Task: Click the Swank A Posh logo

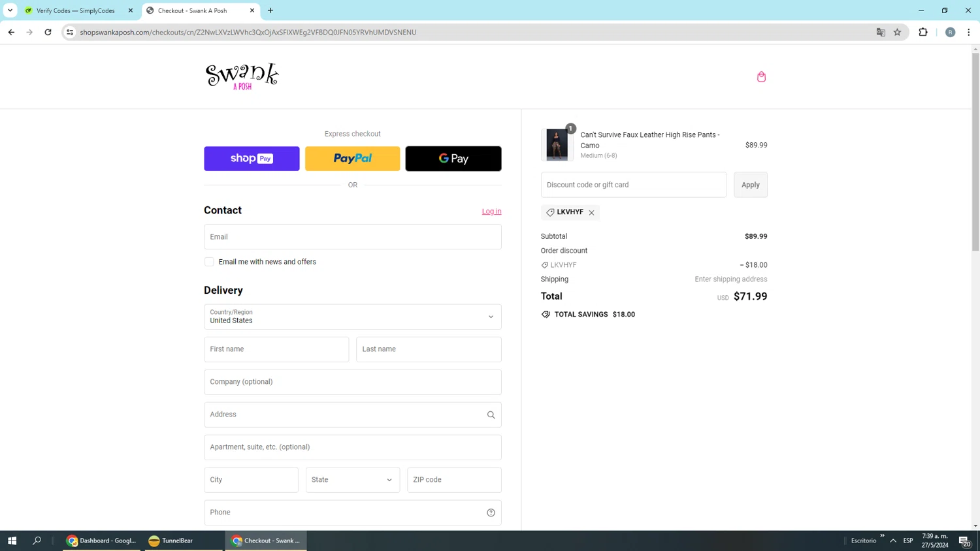Action: coord(242,76)
